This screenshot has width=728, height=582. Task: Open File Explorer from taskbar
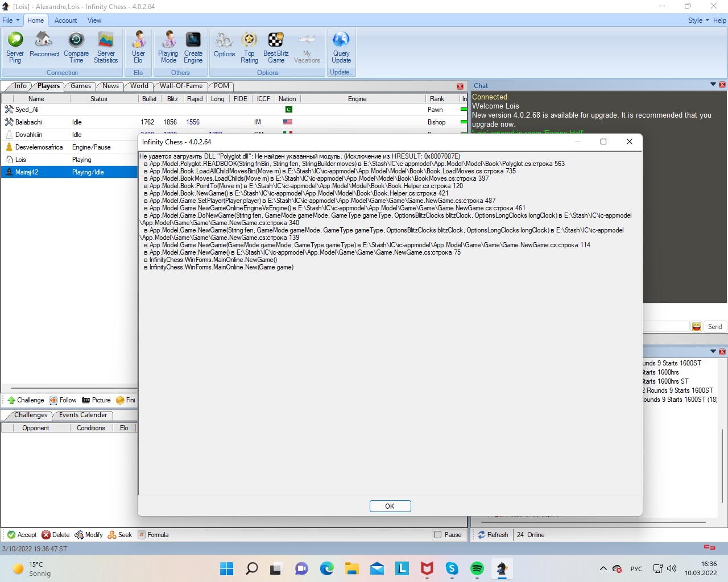coord(352,568)
